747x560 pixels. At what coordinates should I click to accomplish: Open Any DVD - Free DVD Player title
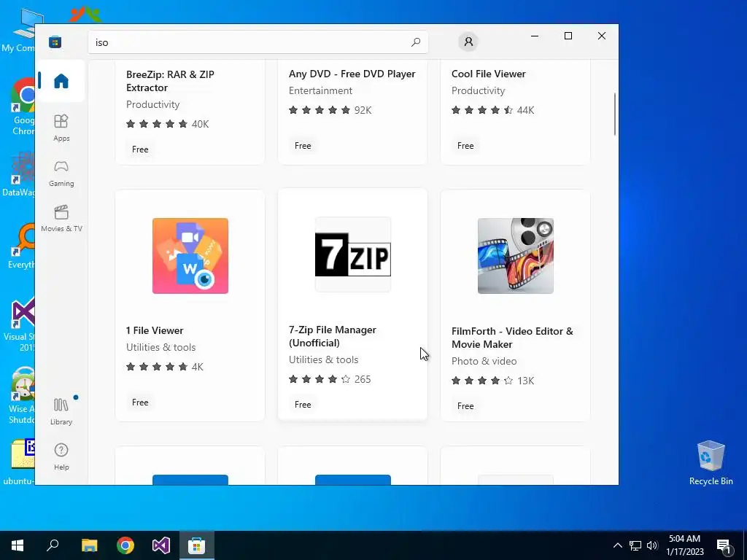(x=352, y=74)
